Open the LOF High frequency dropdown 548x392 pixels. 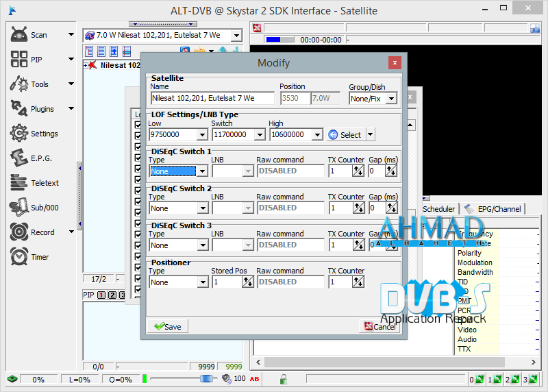tap(317, 134)
